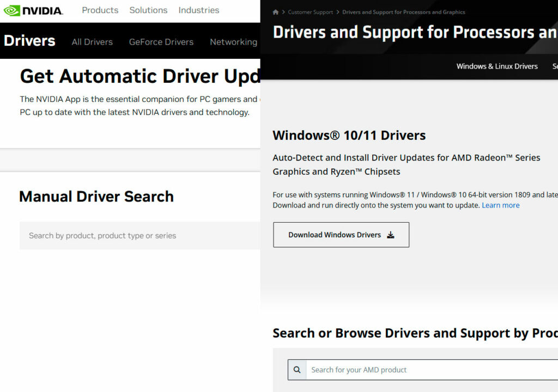Open the Networking tab

pyautogui.click(x=233, y=42)
